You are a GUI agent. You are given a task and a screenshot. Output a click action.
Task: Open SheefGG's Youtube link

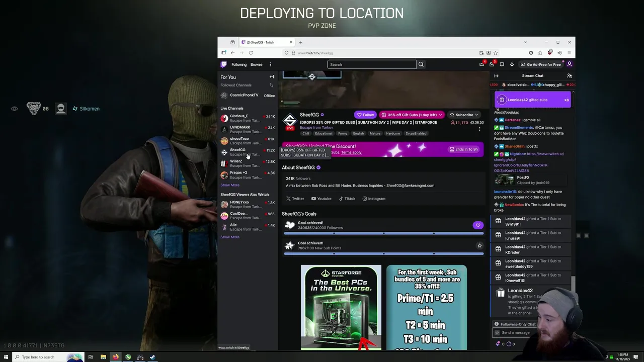[x=321, y=199]
